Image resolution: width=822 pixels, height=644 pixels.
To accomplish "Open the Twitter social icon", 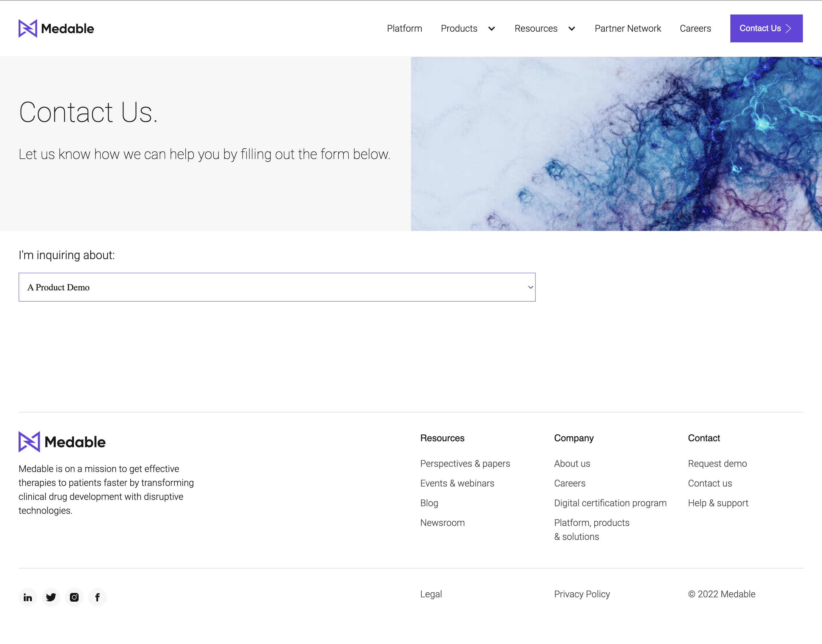I will click(51, 597).
